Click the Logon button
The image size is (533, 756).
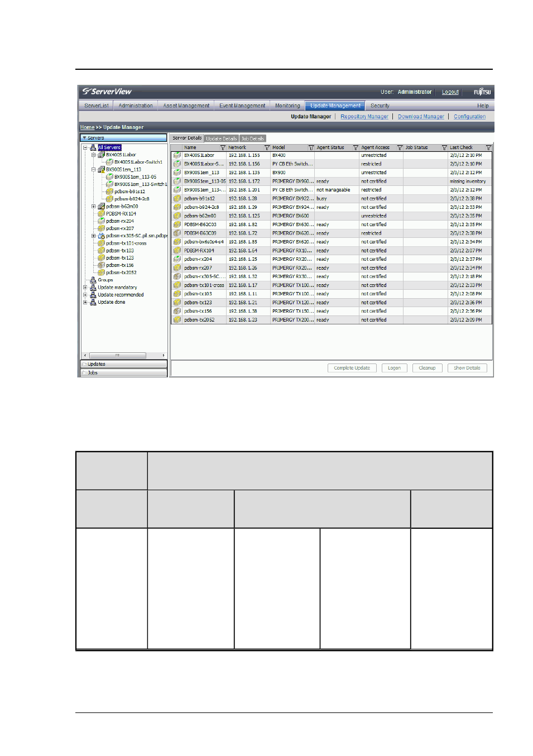[x=394, y=368]
